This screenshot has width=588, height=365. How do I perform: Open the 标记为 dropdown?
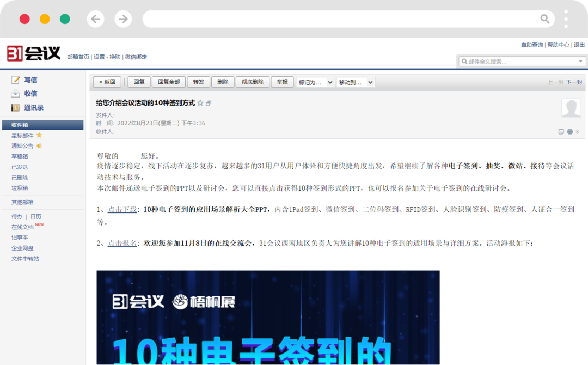point(315,82)
